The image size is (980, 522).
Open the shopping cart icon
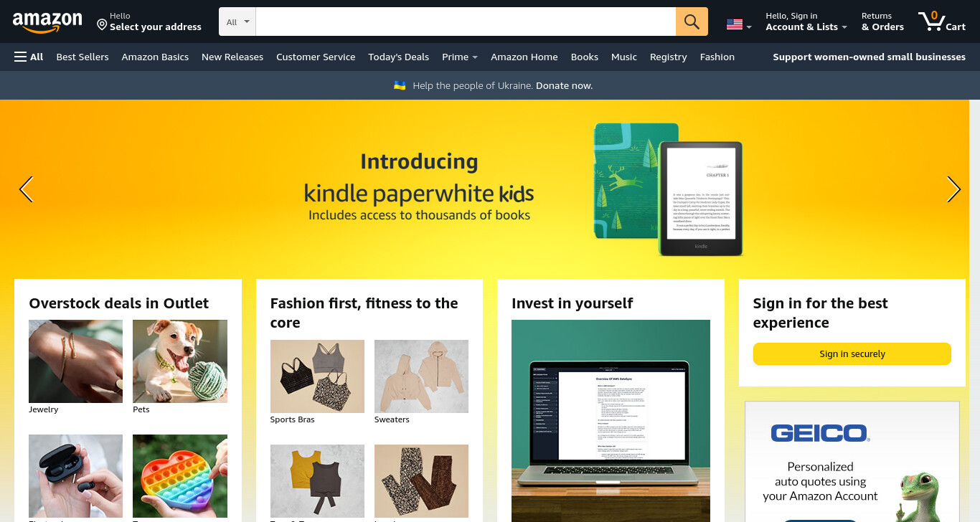tap(942, 21)
